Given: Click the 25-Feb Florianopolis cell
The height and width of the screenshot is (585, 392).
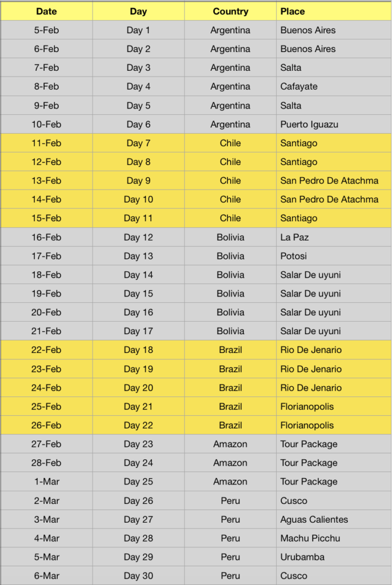Looking at the screenshot, I should [334, 407].
